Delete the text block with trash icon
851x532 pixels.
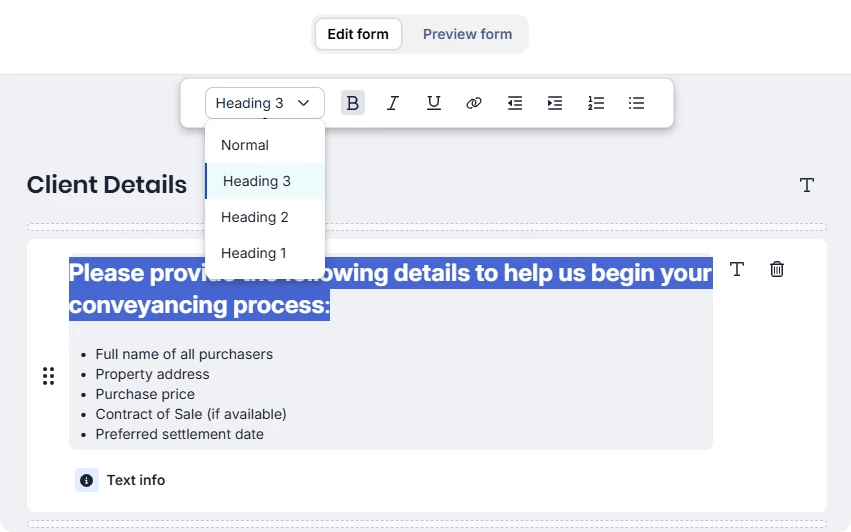coord(777,269)
